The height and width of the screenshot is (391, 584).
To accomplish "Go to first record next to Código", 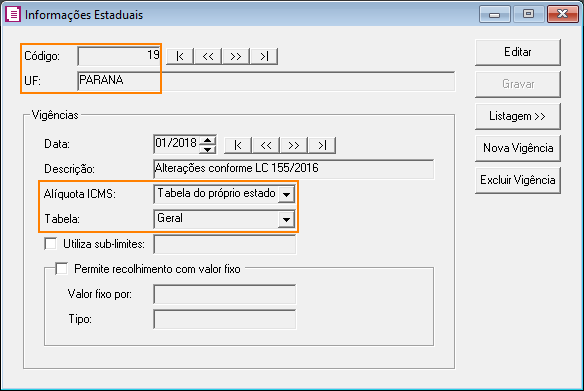I will click(x=180, y=56).
